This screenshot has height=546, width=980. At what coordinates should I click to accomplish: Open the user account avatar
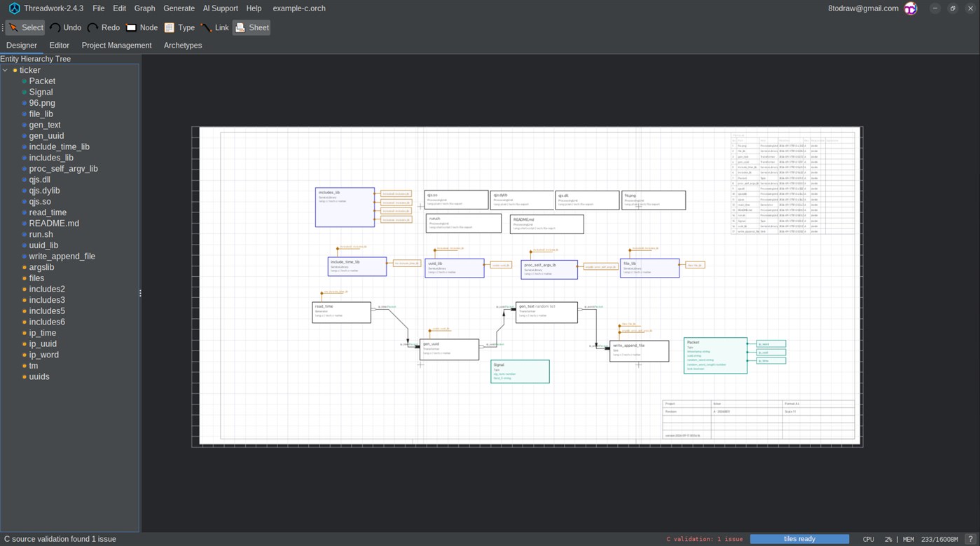coord(911,8)
